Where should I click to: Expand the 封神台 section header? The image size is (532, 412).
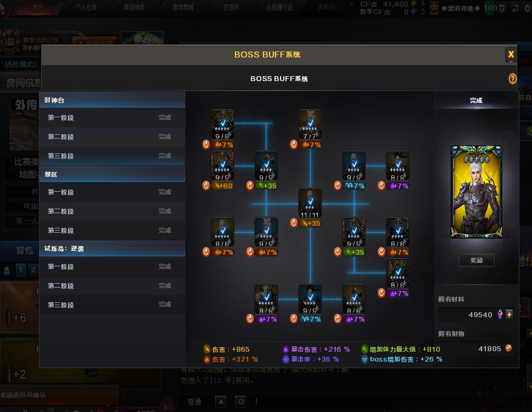pyautogui.click(x=112, y=100)
